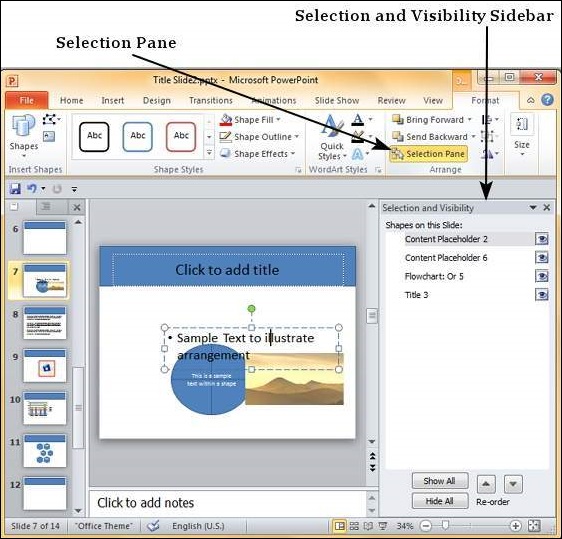Zoom out with the minus button
This screenshot has height=539, width=562.
(426, 526)
